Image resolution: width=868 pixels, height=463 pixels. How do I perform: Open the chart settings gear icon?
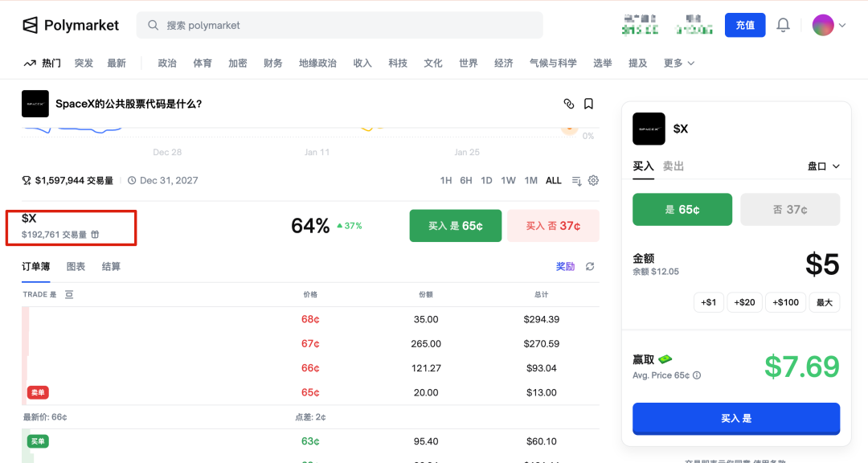tap(594, 181)
